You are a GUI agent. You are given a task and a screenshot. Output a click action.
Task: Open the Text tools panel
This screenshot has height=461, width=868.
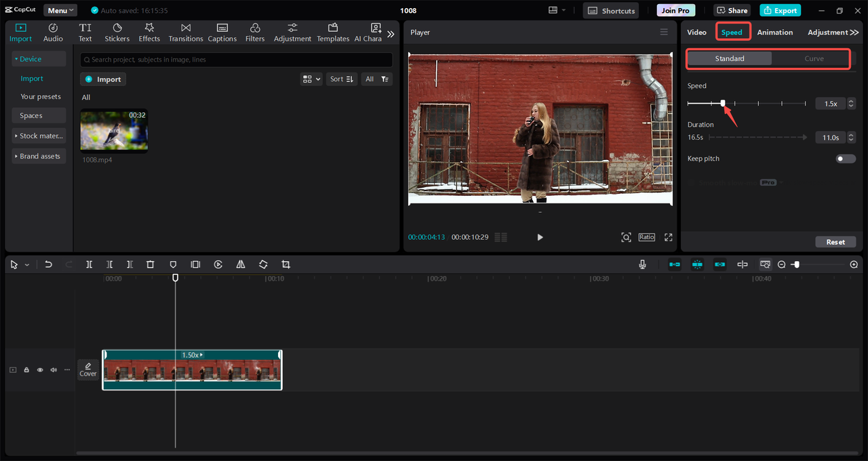coord(85,33)
